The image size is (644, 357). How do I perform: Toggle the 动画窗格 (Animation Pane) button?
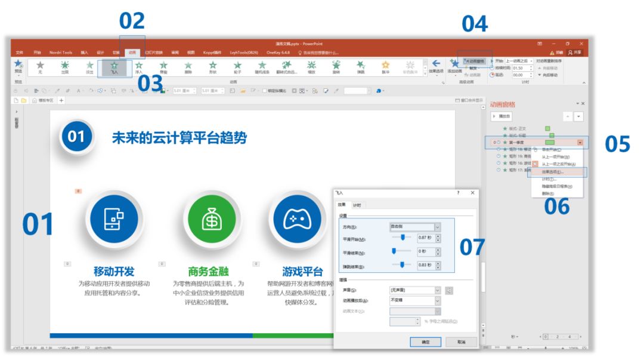pos(474,61)
